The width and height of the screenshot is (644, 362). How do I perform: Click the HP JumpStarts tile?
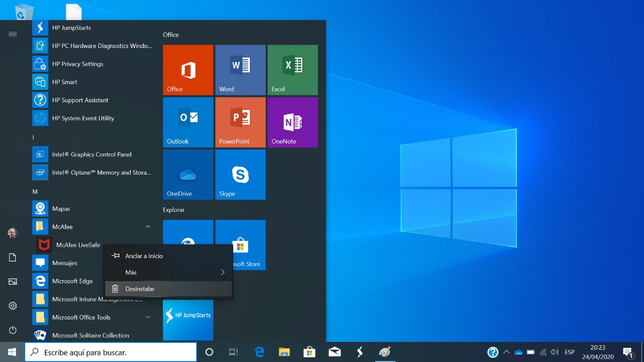point(188,320)
